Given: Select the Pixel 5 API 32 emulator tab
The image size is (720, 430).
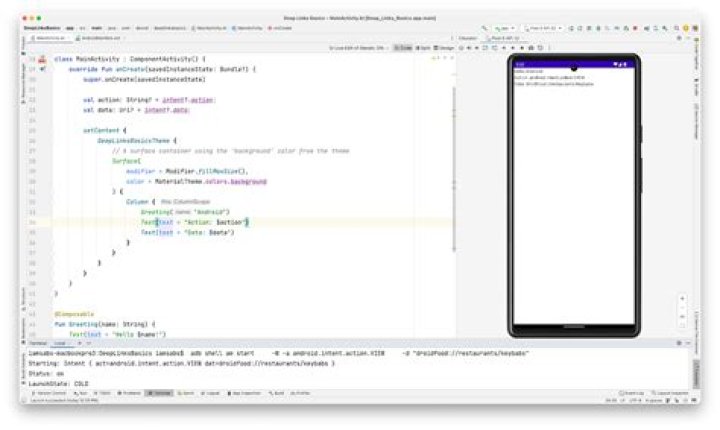Looking at the screenshot, I should (504, 38).
